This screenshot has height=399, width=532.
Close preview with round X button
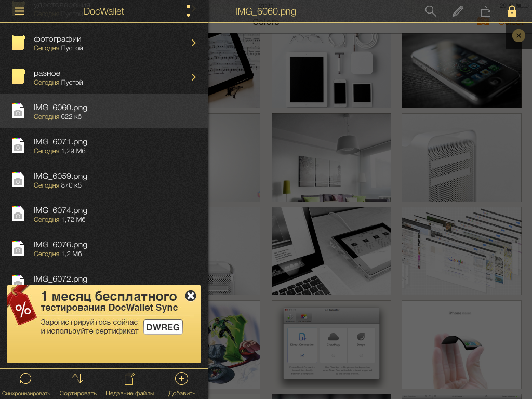coord(518,36)
